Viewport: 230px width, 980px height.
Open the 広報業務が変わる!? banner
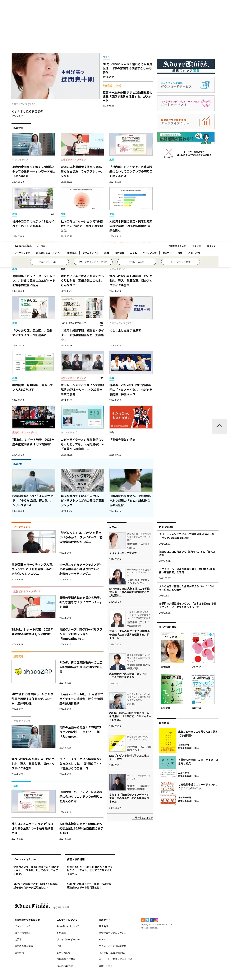186,138
